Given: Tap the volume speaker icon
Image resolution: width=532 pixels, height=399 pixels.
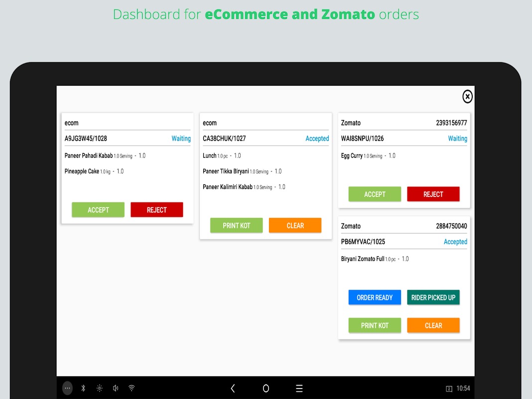Looking at the screenshot, I should tap(116, 388).
